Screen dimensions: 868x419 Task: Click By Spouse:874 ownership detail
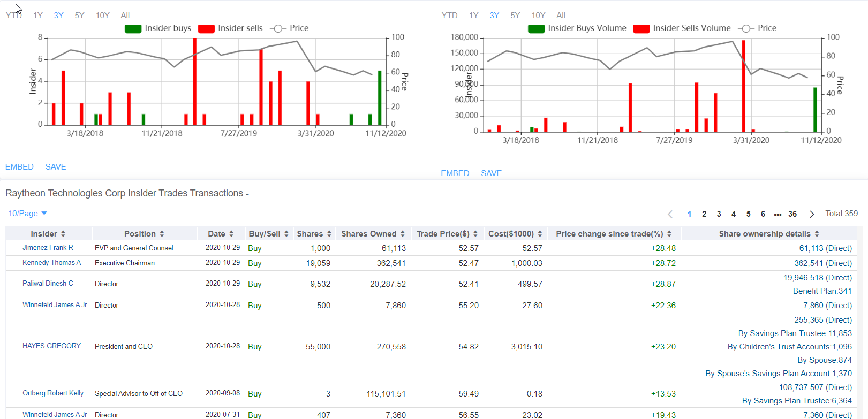pos(825,360)
